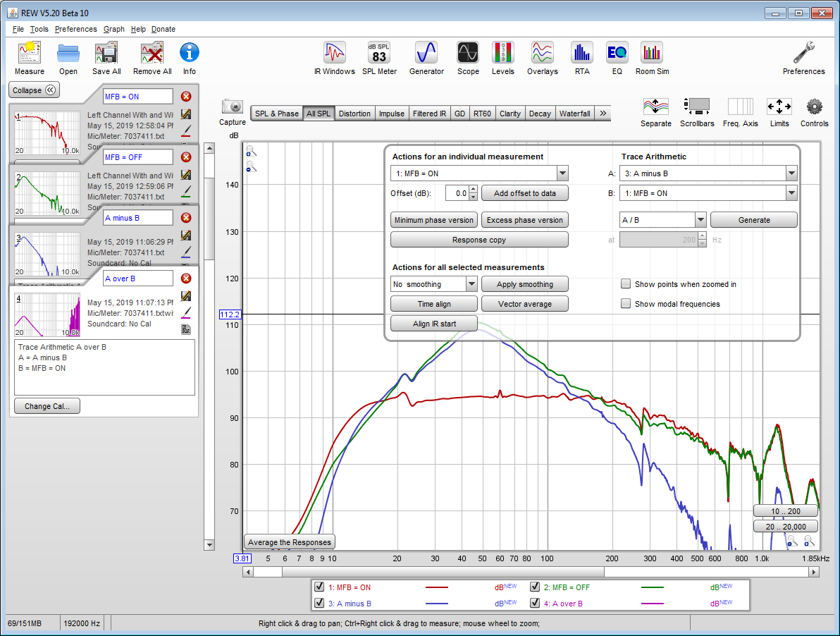Click Add offset to data
Screen dimensions: 840x636
(524, 193)
